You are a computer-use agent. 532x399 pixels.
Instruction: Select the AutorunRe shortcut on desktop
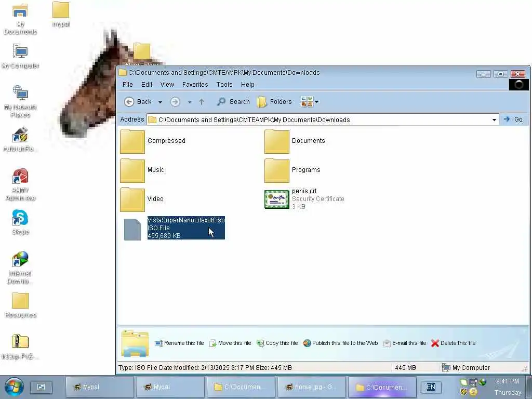point(20,139)
